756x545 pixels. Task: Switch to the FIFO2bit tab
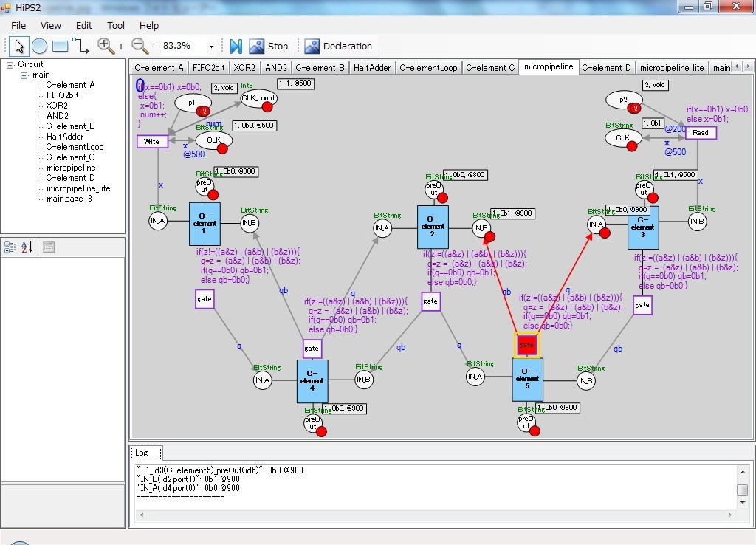209,68
